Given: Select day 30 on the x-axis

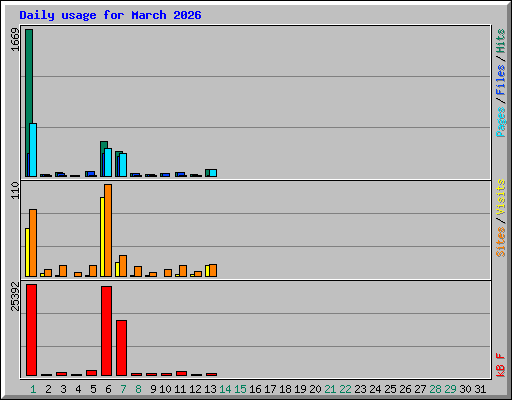Looking at the screenshot, I should coord(465,389).
